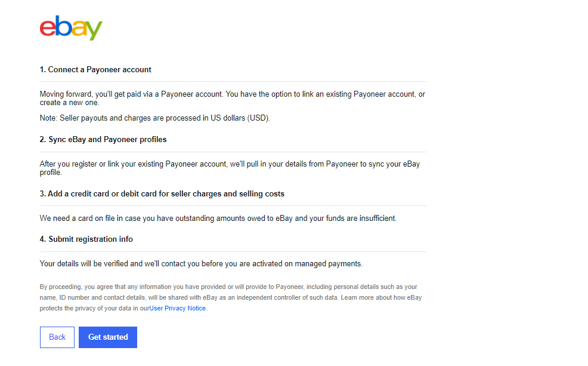588x366 pixels.
Task: Open the User Privacy Notice link
Action: [177, 308]
